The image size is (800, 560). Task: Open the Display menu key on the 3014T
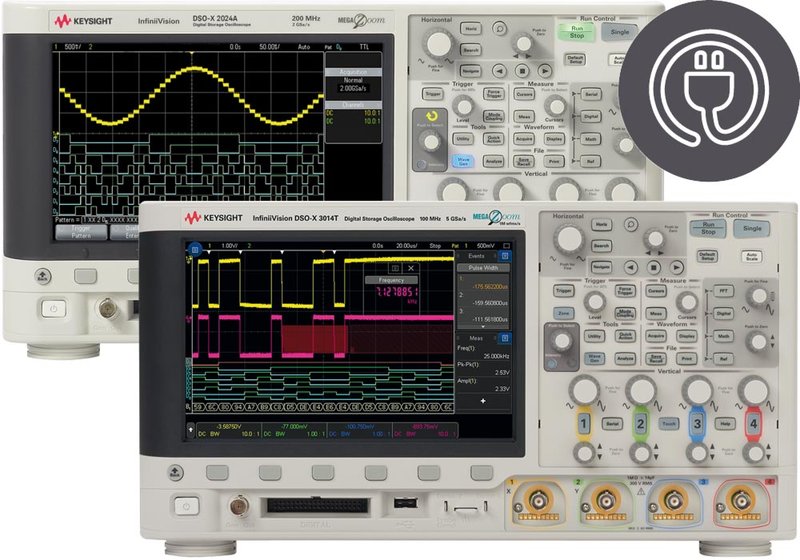(x=687, y=336)
